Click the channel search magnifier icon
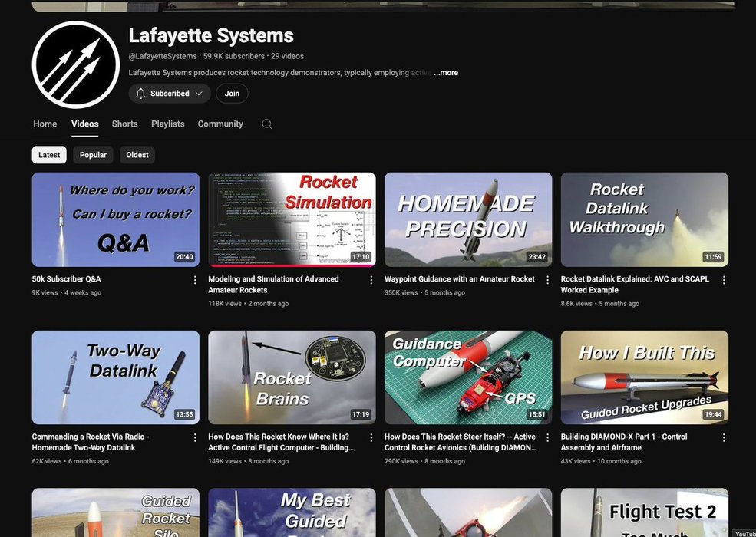The height and width of the screenshot is (537, 756). tap(266, 124)
